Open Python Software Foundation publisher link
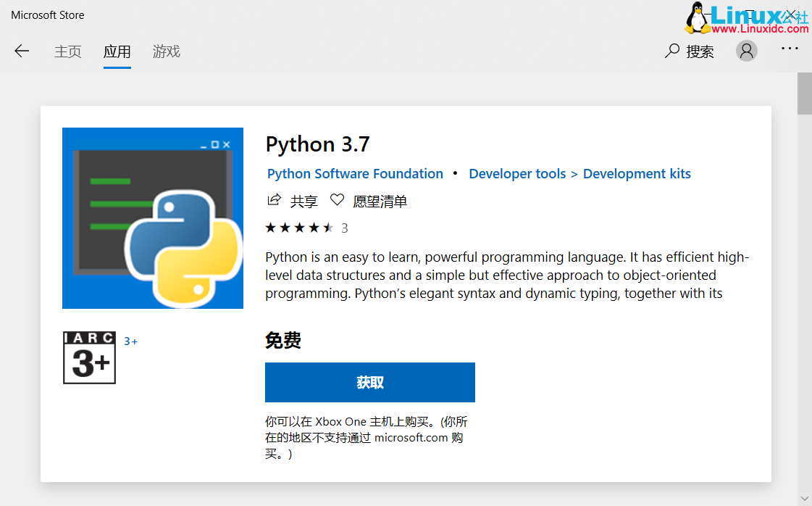Screen dimensions: 812x506 (355, 174)
